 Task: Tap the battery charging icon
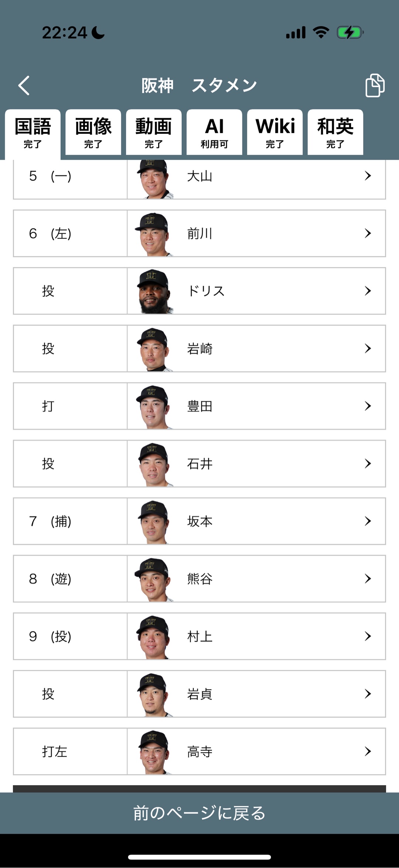click(349, 33)
